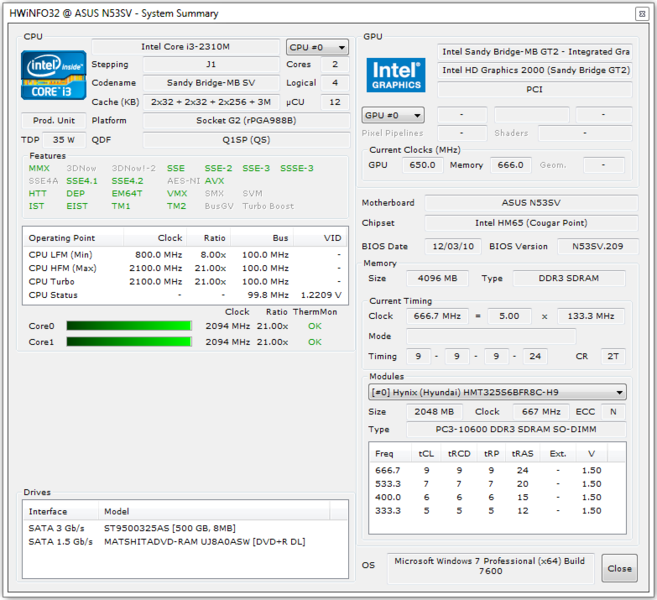Click the GPU clock 650.0 field
Image resolution: width=657 pixels, height=600 pixels.
[422, 165]
